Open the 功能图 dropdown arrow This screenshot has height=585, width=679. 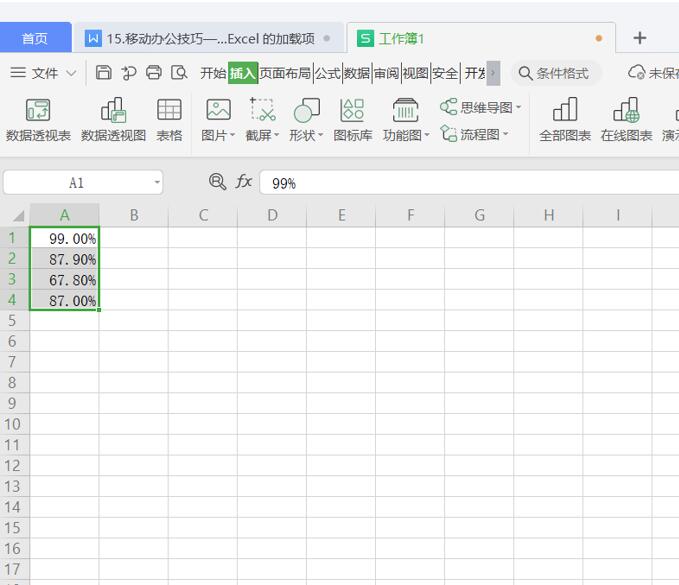(x=427, y=135)
